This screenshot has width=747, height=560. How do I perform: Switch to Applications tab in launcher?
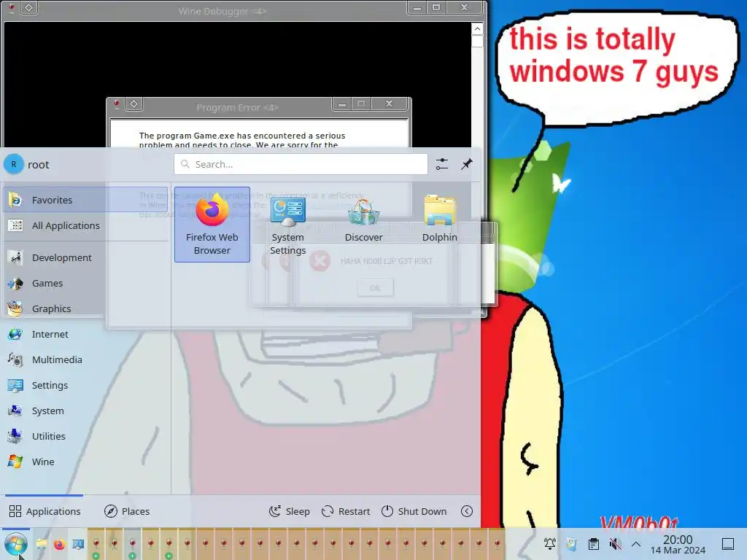tap(44, 511)
